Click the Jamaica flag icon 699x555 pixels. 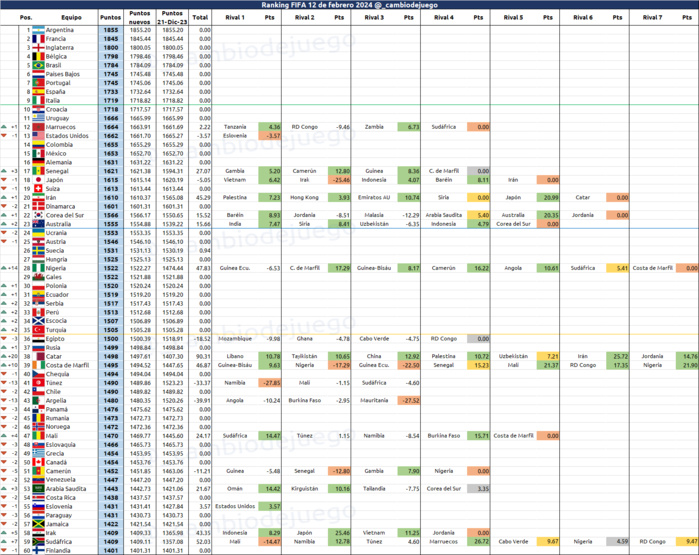(x=38, y=523)
